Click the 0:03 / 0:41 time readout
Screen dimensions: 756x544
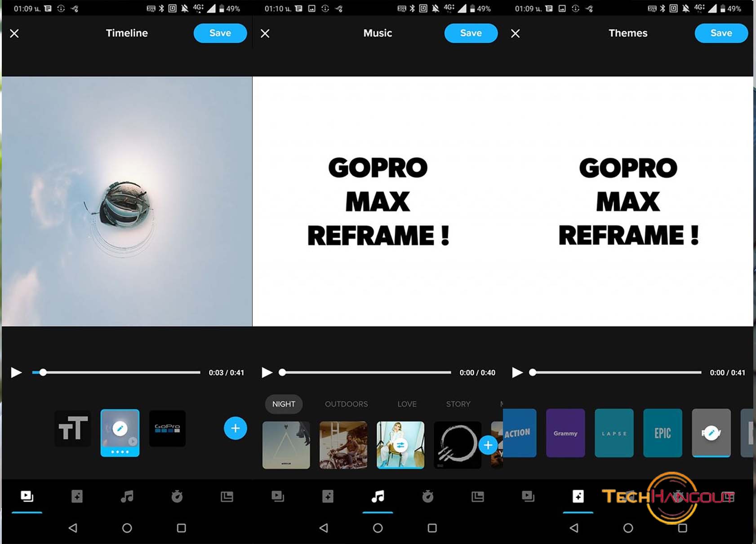227,373
